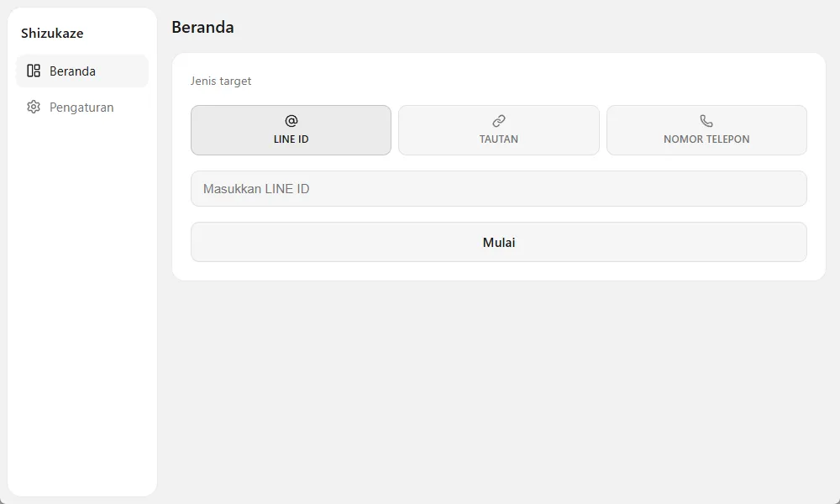Click the Beranda page heading
The height and width of the screenshot is (504, 840).
click(x=202, y=28)
